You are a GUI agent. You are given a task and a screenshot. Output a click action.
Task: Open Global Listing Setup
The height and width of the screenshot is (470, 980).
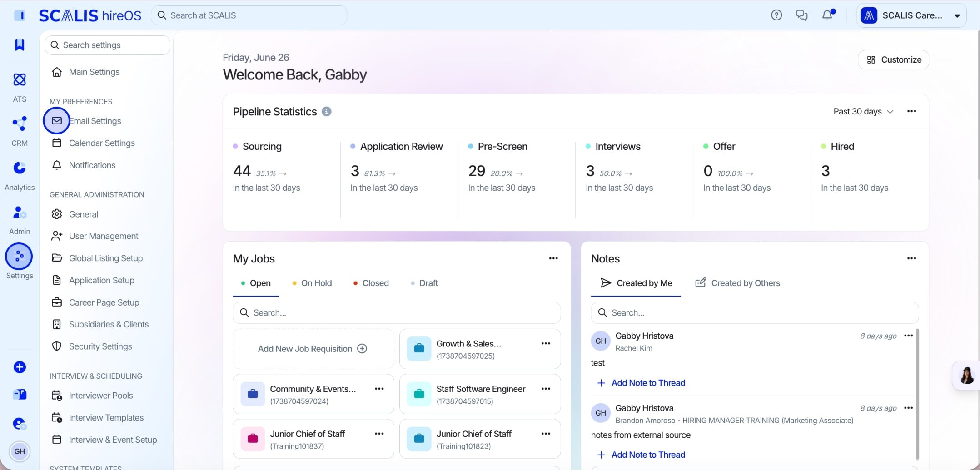tap(98, 258)
